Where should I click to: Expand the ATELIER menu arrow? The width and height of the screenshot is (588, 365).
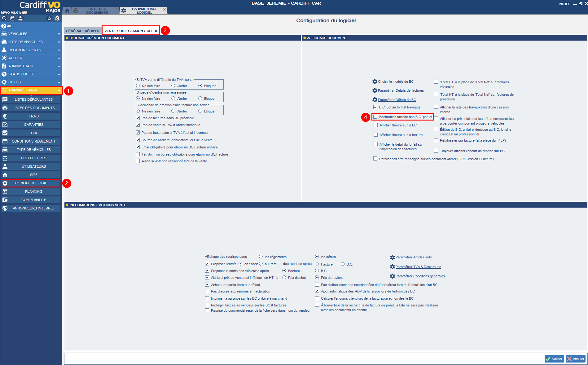point(59,58)
